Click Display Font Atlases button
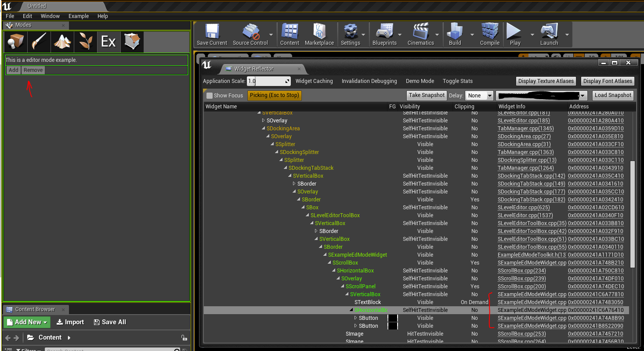This screenshot has height=351, width=644. click(x=608, y=81)
